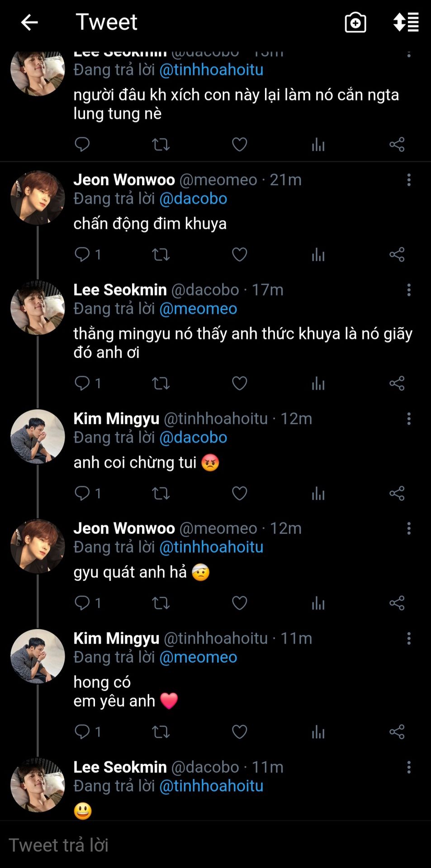Open the camera add-photo icon
The height and width of the screenshot is (868, 431).
(355, 22)
